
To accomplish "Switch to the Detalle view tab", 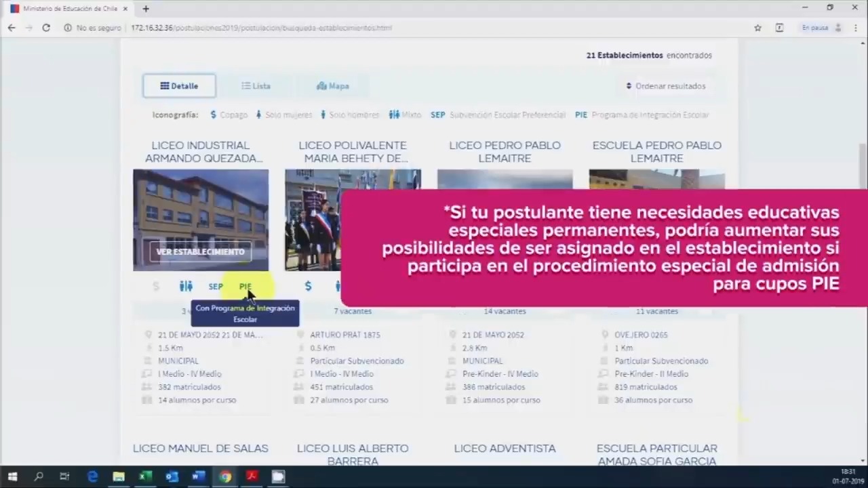I will [x=179, y=86].
